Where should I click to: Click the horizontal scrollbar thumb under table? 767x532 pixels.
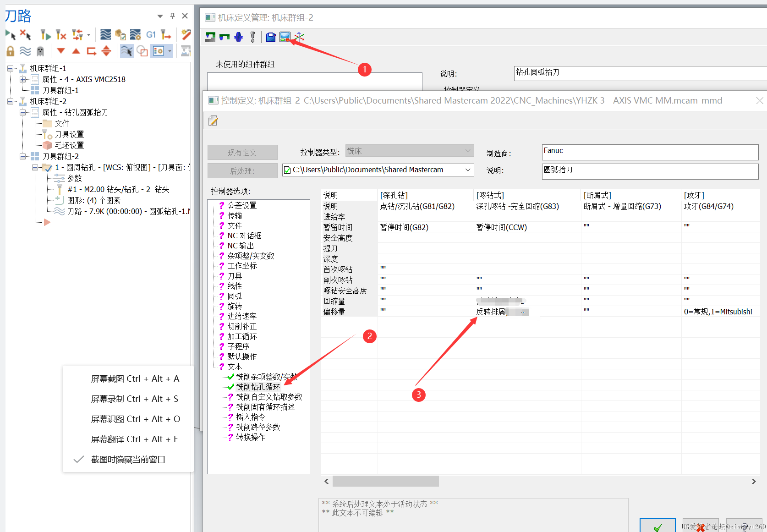point(386,481)
